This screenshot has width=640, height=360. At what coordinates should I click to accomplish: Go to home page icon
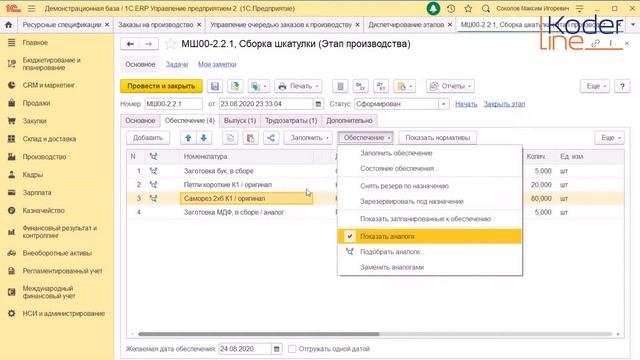[x=8, y=25]
